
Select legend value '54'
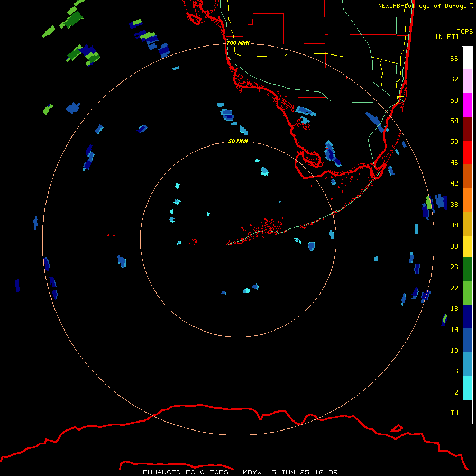[x=454, y=121]
